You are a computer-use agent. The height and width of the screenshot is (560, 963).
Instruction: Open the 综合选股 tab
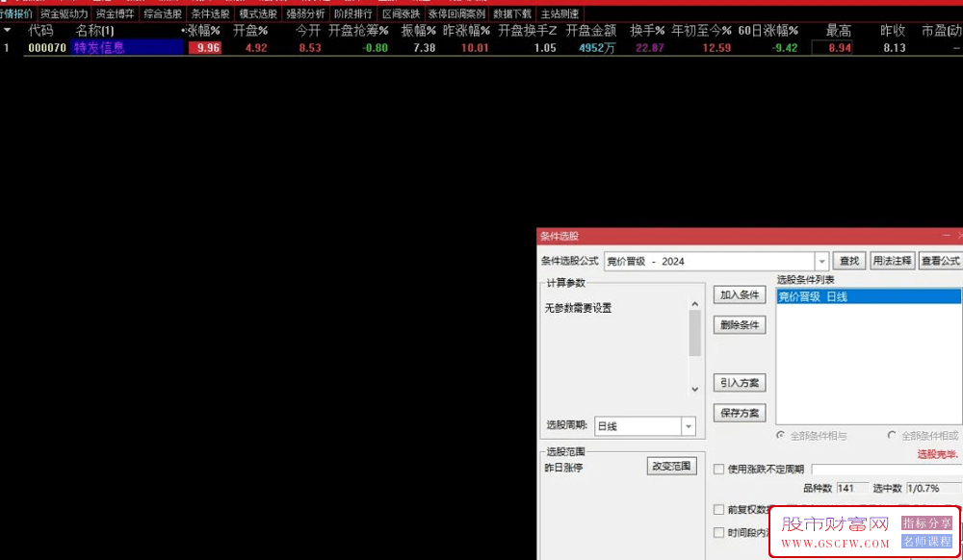coord(163,13)
